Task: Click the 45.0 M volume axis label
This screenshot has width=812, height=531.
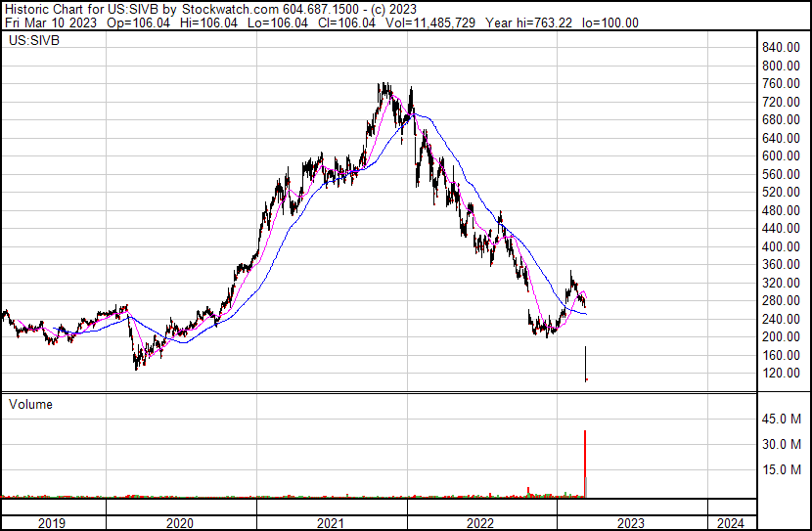Action: pos(782,419)
